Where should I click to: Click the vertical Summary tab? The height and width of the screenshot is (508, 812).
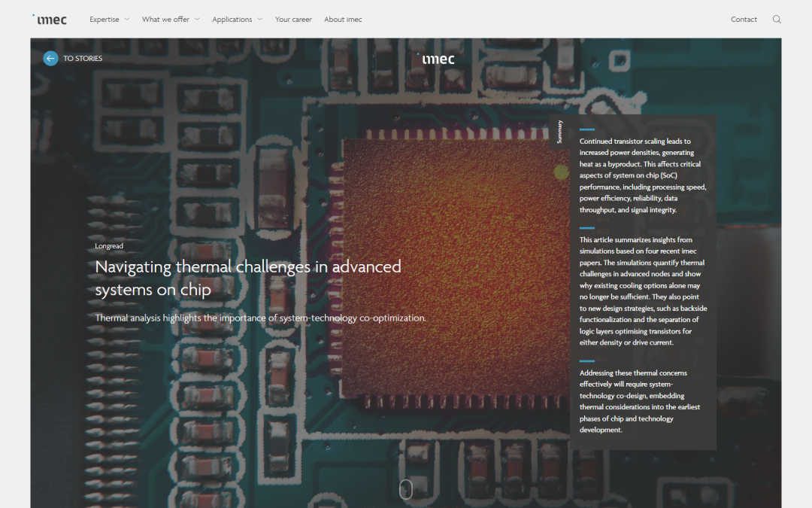559,132
